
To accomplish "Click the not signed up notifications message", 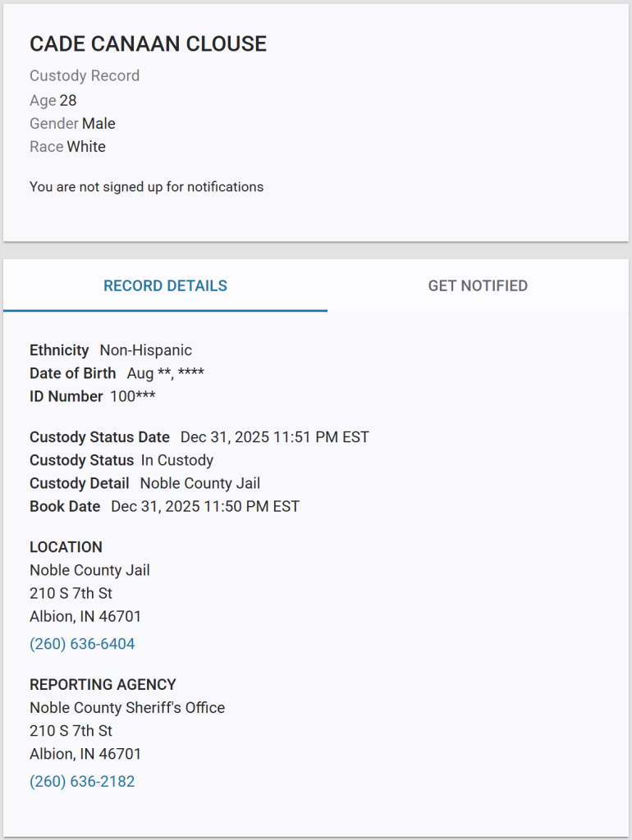I will [146, 187].
